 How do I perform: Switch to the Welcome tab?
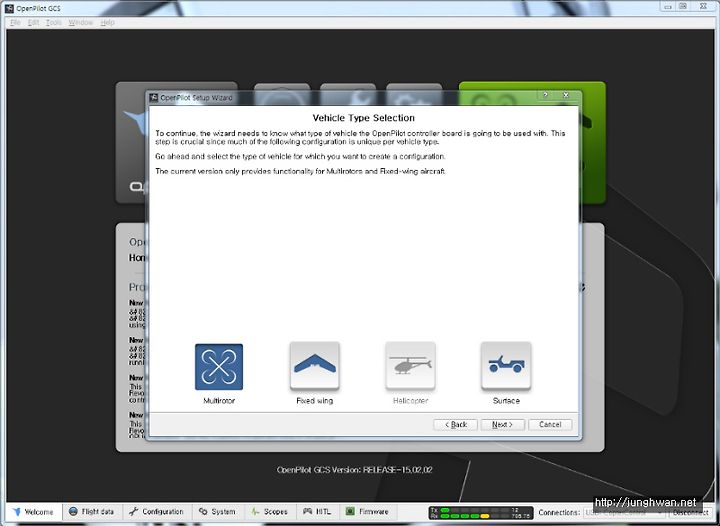[34, 512]
